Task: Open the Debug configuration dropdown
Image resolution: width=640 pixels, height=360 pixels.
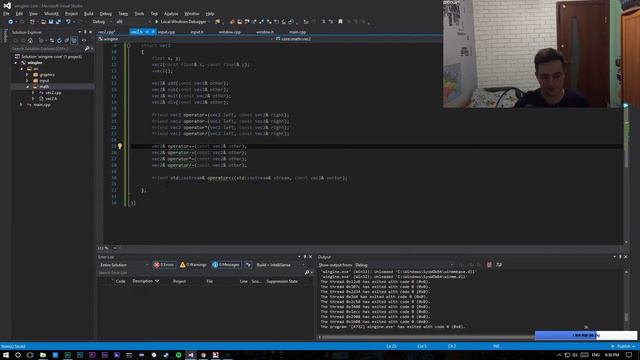Action: point(101,22)
